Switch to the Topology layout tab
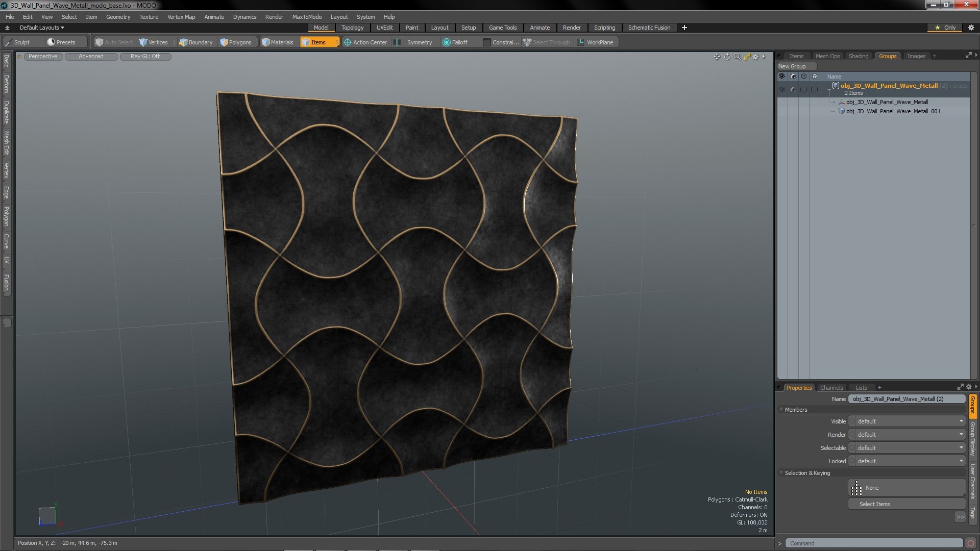Image resolution: width=980 pixels, height=551 pixels. [352, 28]
